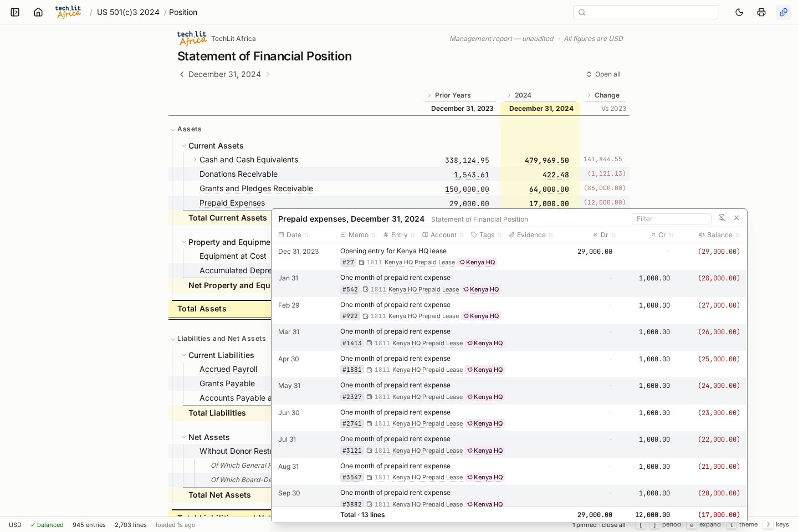This screenshot has height=532, width=798.
Task: Expand the Change column group
Action: click(x=589, y=95)
